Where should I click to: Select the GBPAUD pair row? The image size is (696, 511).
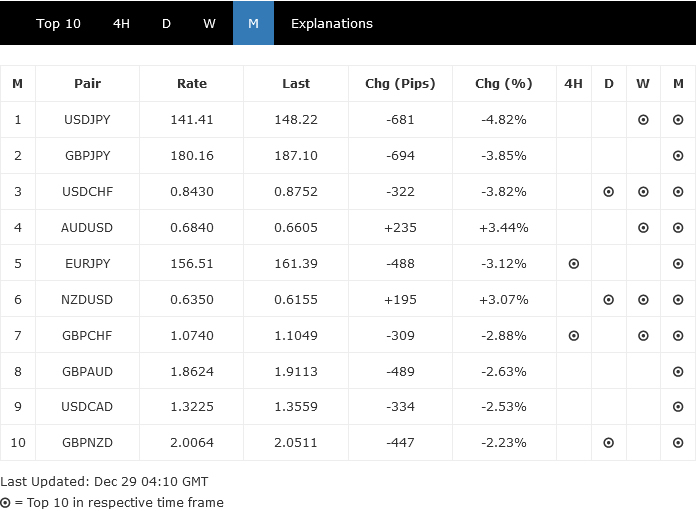pos(87,371)
